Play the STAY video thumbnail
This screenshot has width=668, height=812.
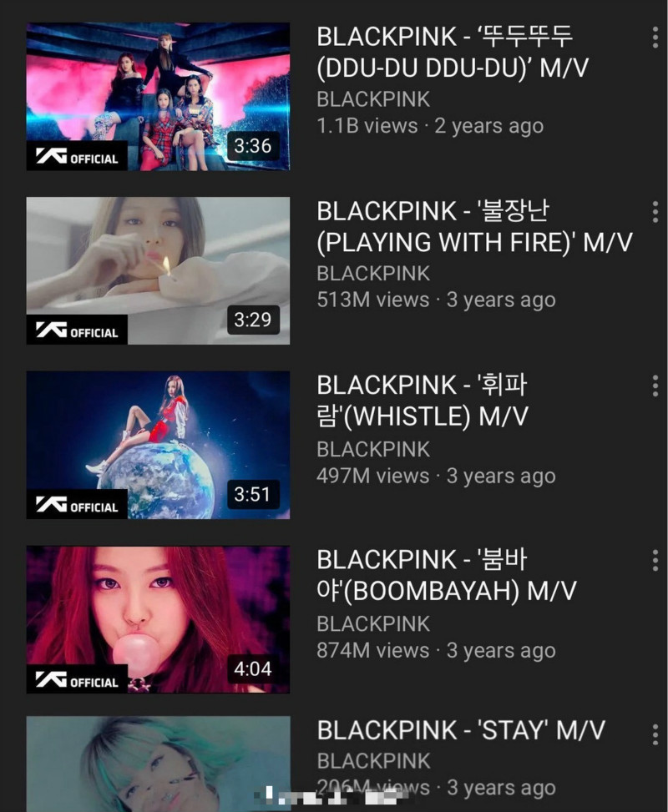[x=158, y=764]
